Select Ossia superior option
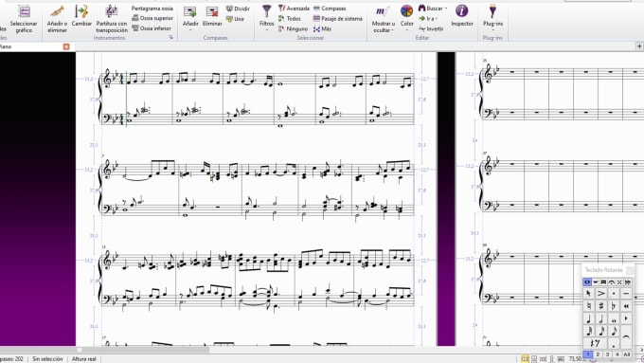The image size is (644, 363). [x=152, y=18]
